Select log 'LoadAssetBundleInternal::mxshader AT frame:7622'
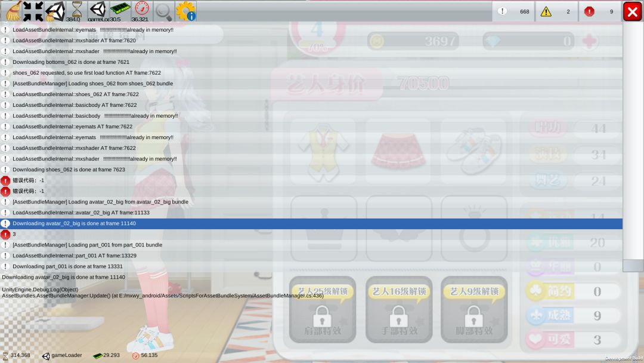The image size is (644, 363). coord(311,148)
